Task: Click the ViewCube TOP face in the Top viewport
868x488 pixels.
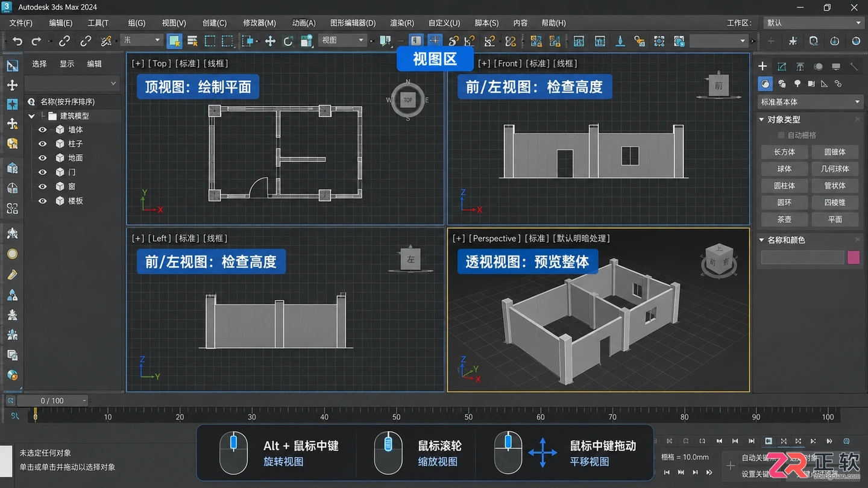Action: (x=408, y=100)
